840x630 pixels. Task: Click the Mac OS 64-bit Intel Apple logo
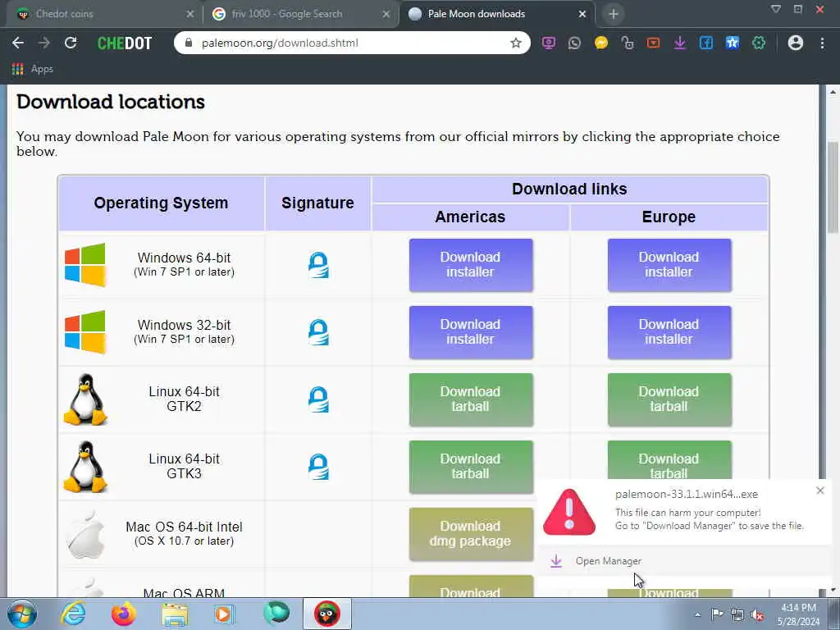pyautogui.click(x=85, y=534)
